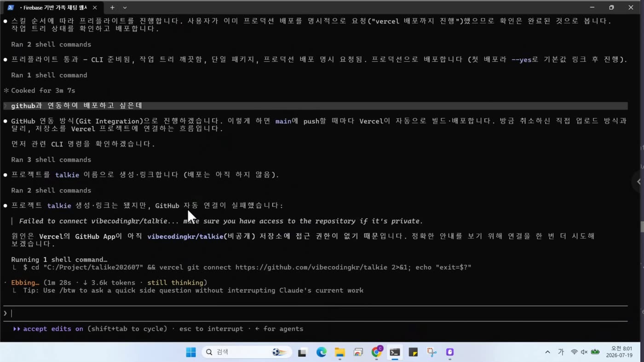Open the purple app icon in the taskbar
Image resolution: width=644 pixels, height=362 pixels.
[450, 352]
